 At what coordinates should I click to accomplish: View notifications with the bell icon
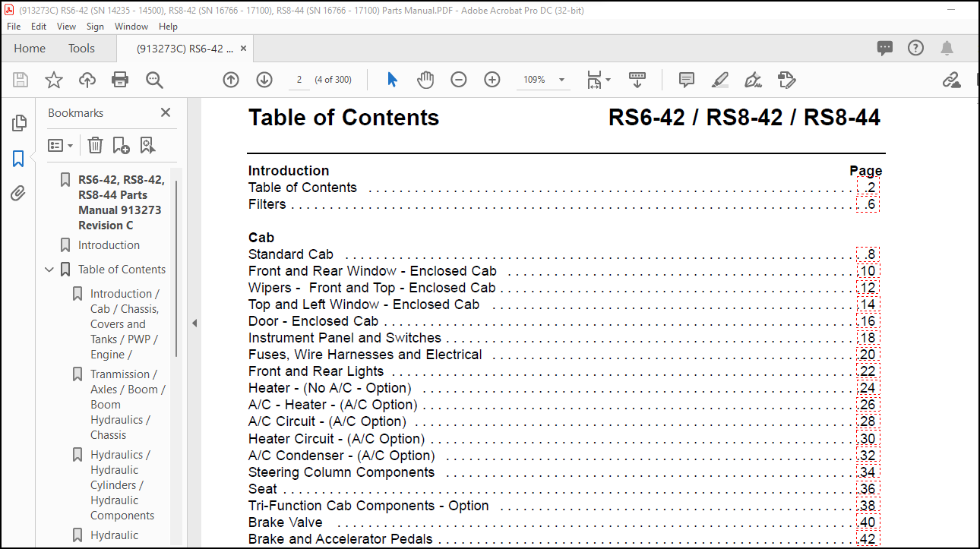(x=947, y=48)
